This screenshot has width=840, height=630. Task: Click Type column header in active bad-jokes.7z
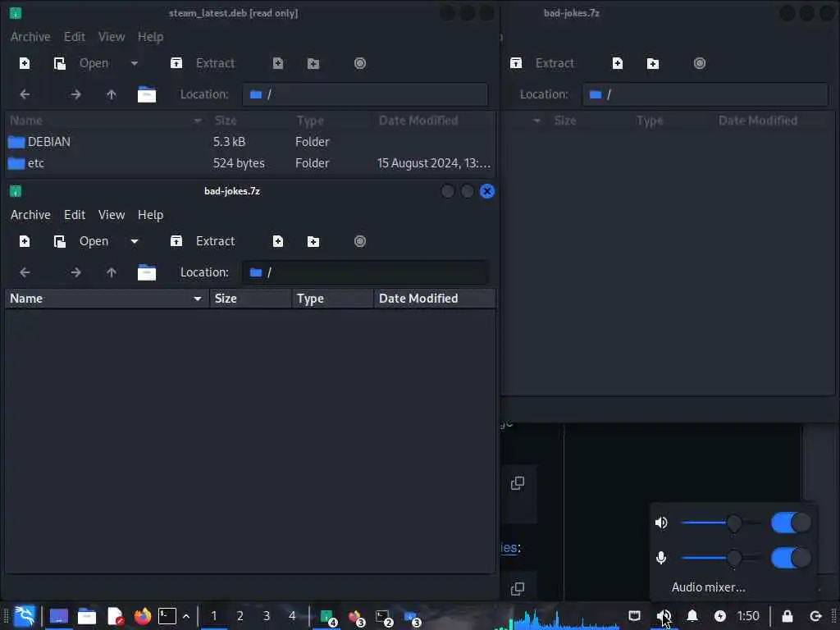pos(332,299)
